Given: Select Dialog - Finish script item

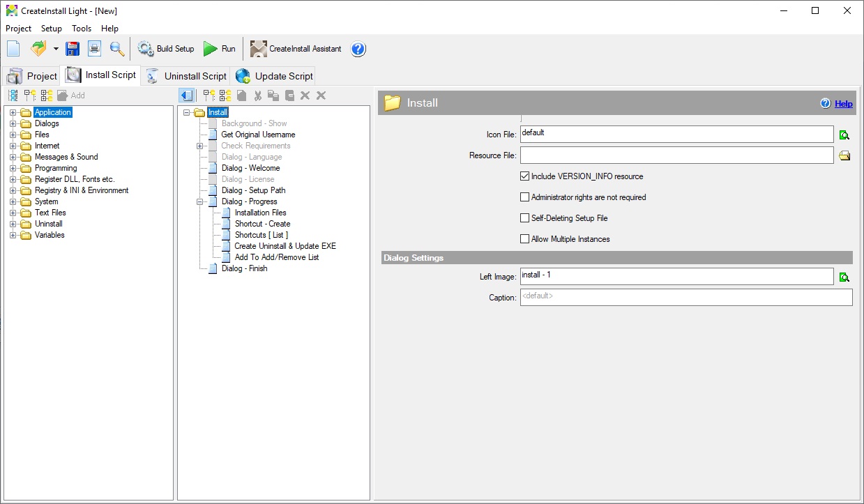Looking at the screenshot, I should pyautogui.click(x=244, y=268).
